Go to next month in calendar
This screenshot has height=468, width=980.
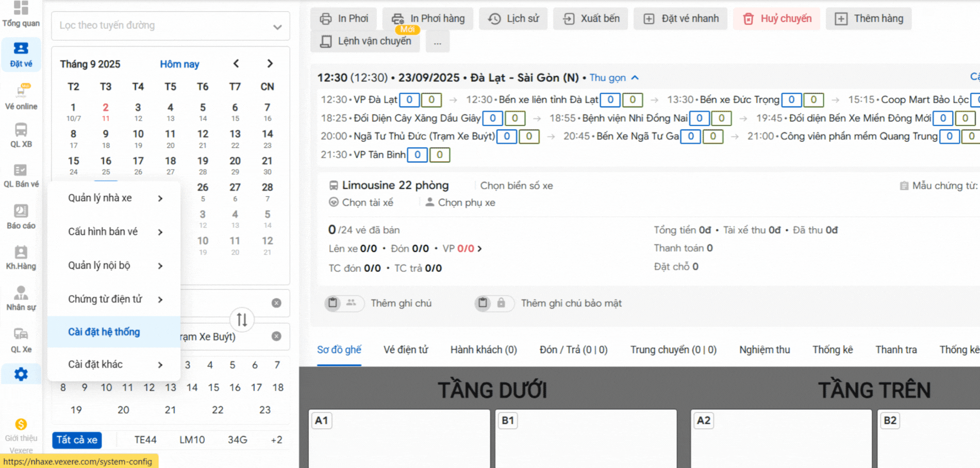click(x=270, y=64)
